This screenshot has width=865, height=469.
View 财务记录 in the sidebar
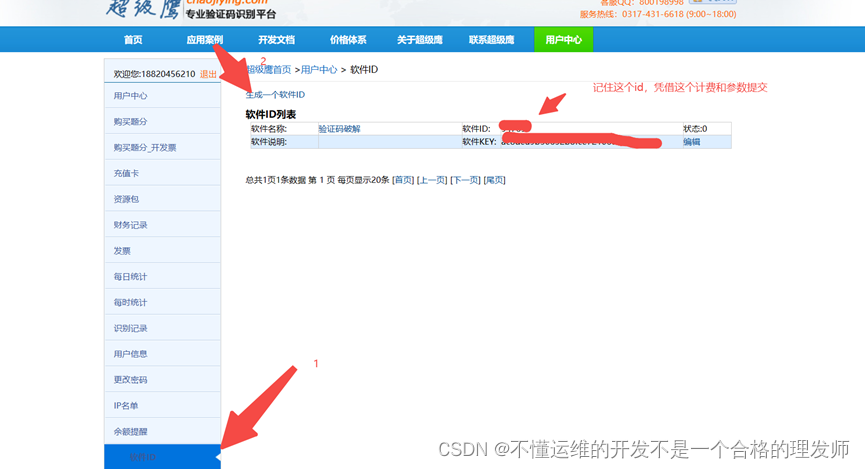162,225
